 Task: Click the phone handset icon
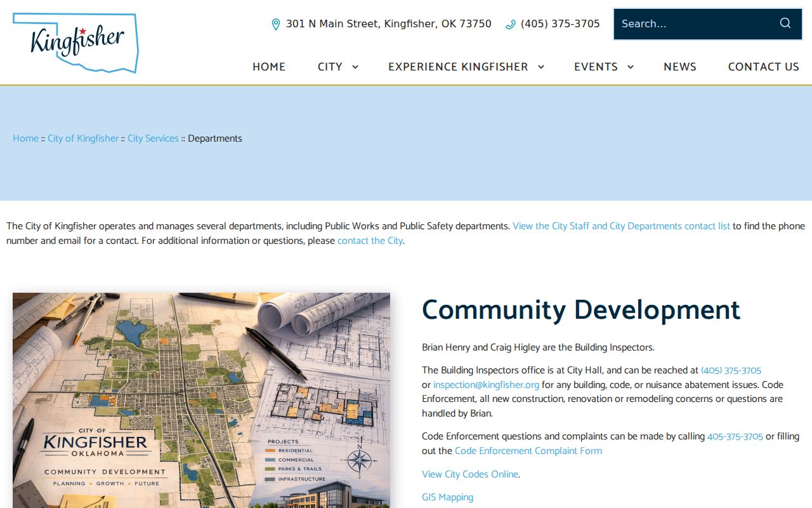click(x=511, y=24)
